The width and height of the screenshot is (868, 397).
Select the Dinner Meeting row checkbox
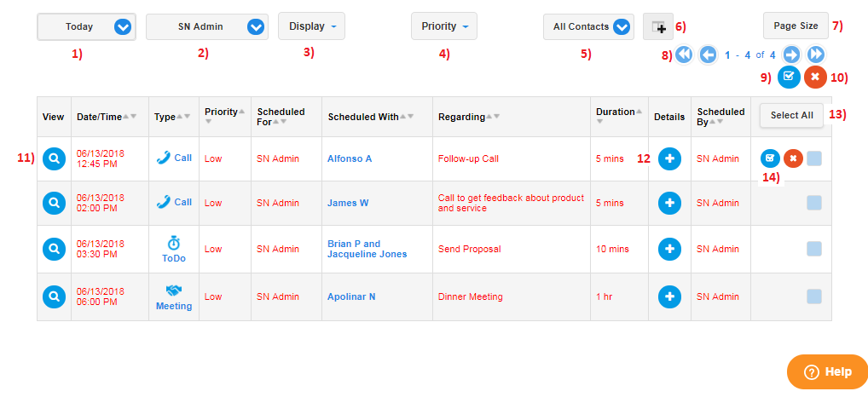(813, 296)
